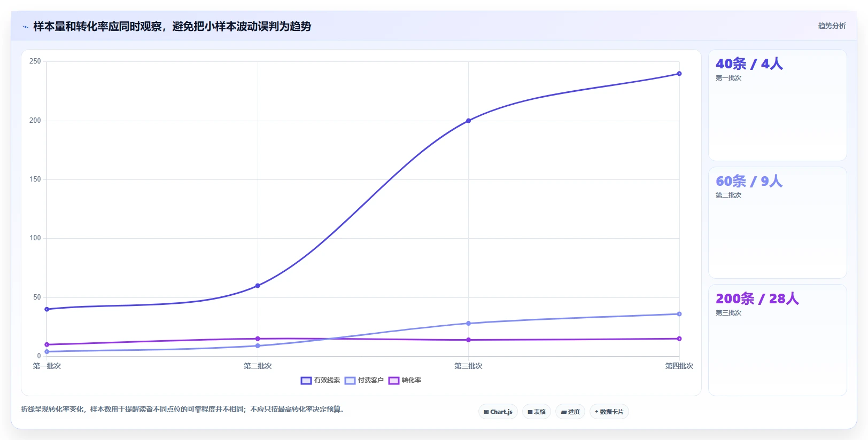This screenshot has width=868, height=440.
Task: Click the 付费客户 data point at 第三批次
Action: 469,323
